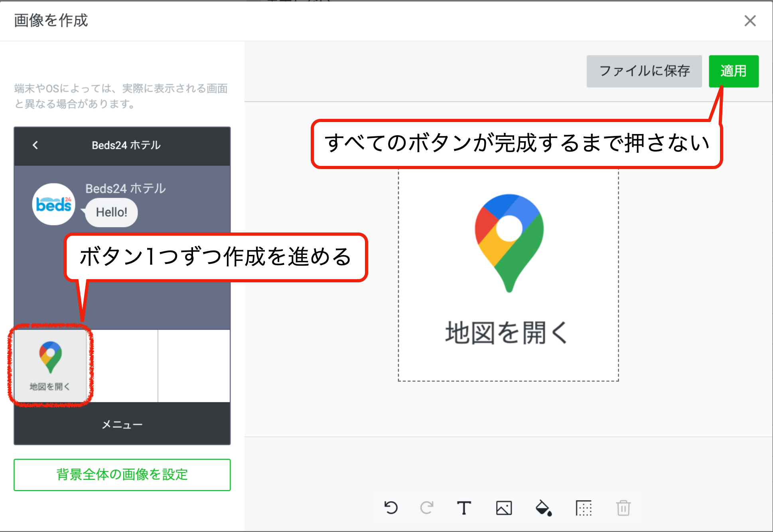
Task: Select the first menu cell with map pin
Action: 50,365
